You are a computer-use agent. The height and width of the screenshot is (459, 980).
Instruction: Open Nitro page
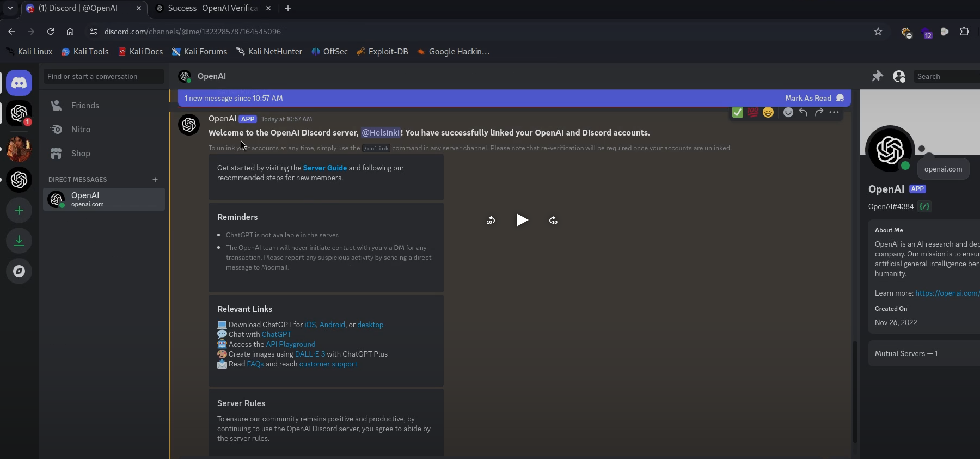(x=104, y=130)
